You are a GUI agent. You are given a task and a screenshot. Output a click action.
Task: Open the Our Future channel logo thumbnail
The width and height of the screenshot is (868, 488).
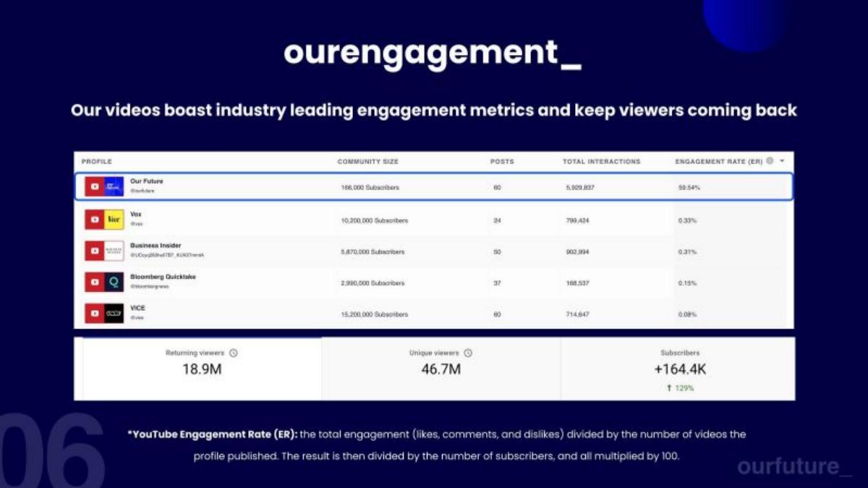[114, 187]
